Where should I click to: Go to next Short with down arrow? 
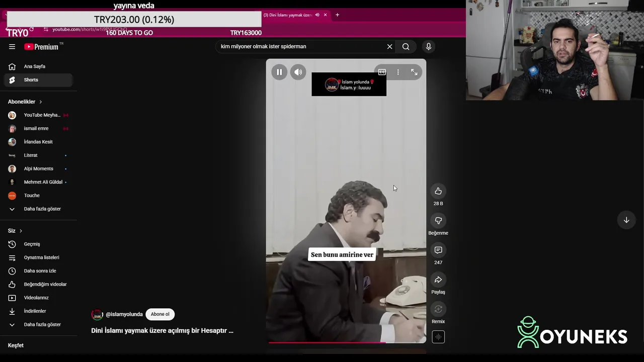(x=626, y=220)
